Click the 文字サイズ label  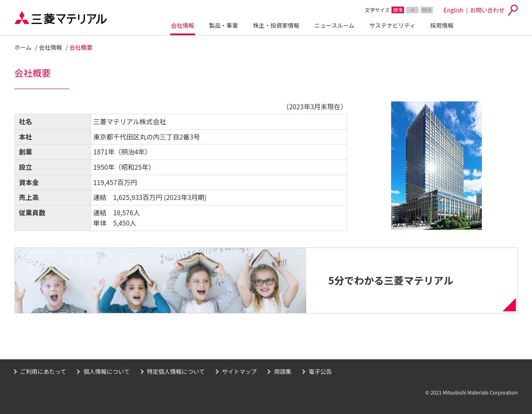[x=377, y=10]
